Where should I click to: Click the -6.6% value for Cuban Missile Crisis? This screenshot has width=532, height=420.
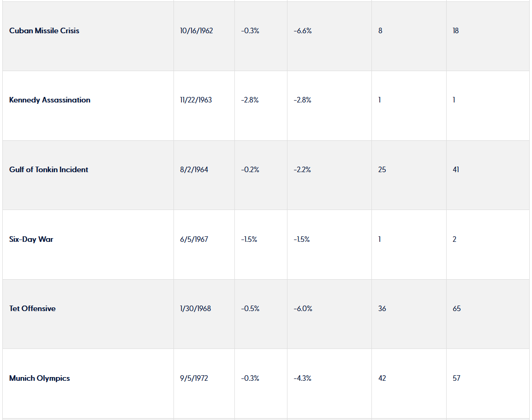tap(303, 31)
